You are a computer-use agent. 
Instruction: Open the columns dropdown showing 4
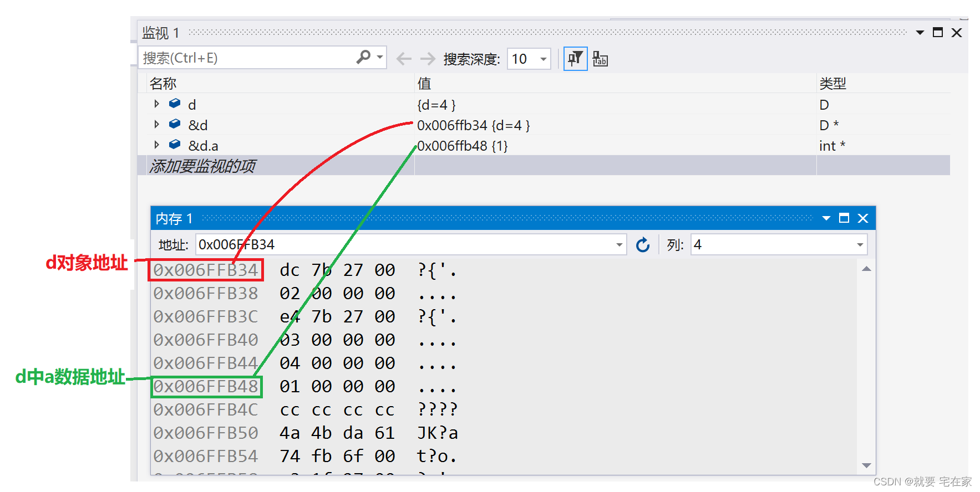860,245
